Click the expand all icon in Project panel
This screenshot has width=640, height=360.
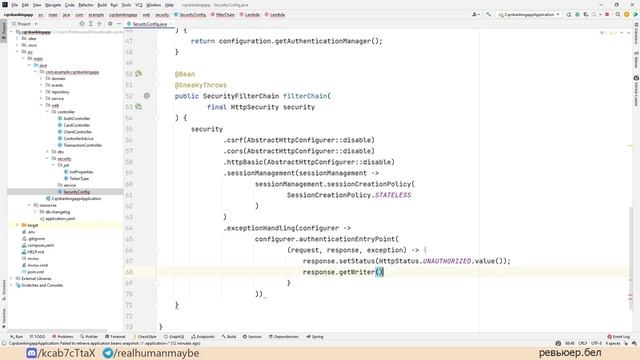point(91,24)
